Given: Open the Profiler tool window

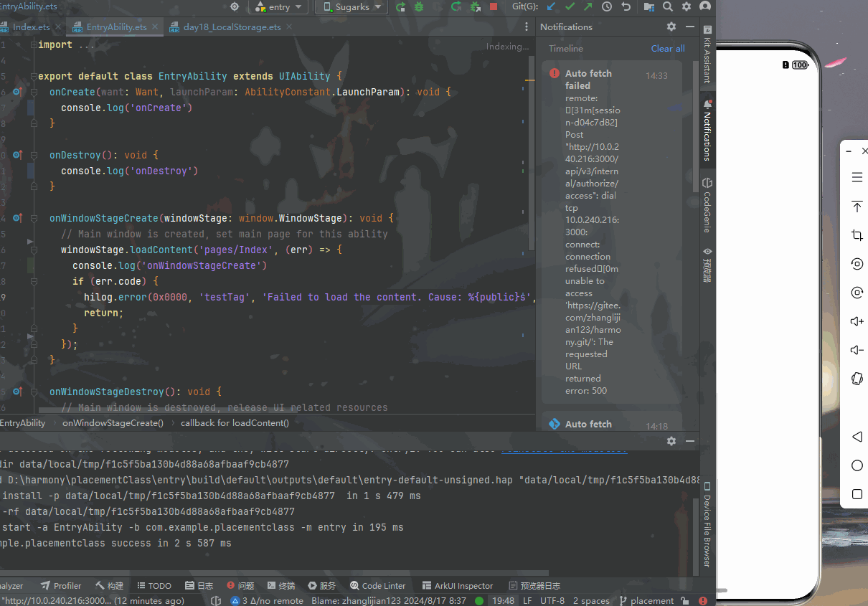Looking at the screenshot, I should click(61, 586).
